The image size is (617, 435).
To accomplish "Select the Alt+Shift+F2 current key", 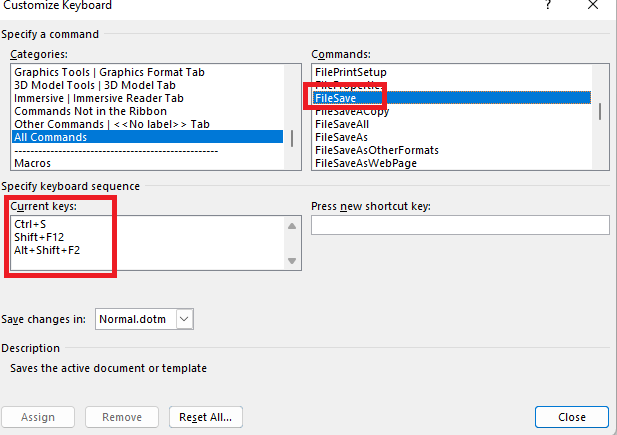I will pos(47,250).
